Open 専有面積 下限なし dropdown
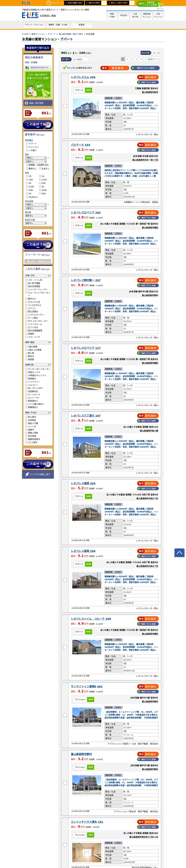The height and width of the screenshot is (868, 186). (x=36, y=205)
